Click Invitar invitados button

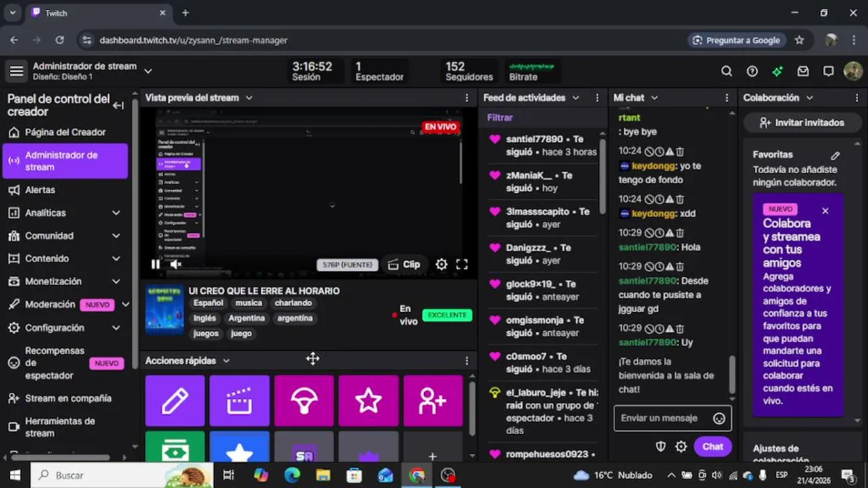pyautogui.click(x=802, y=123)
